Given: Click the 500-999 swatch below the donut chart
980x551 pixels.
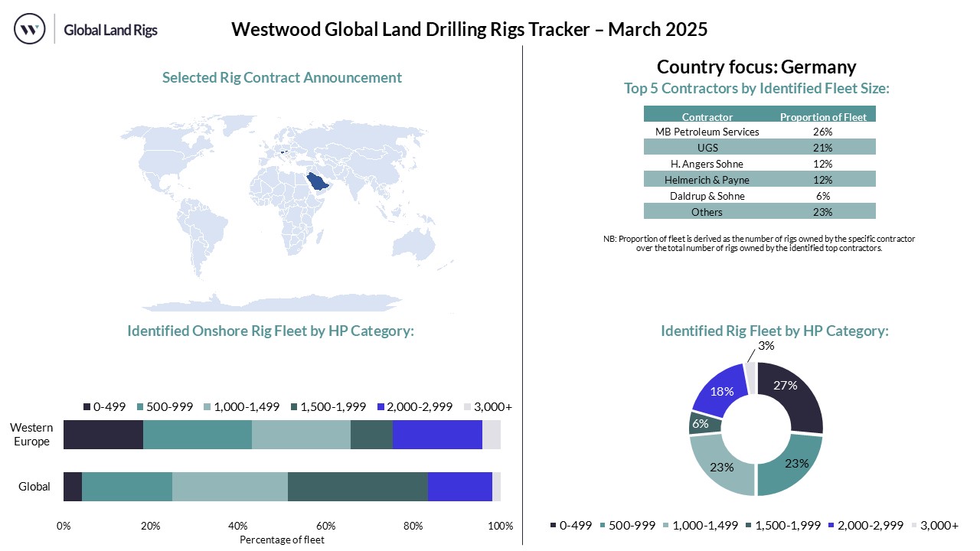Looking at the screenshot, I should [603, 525].
